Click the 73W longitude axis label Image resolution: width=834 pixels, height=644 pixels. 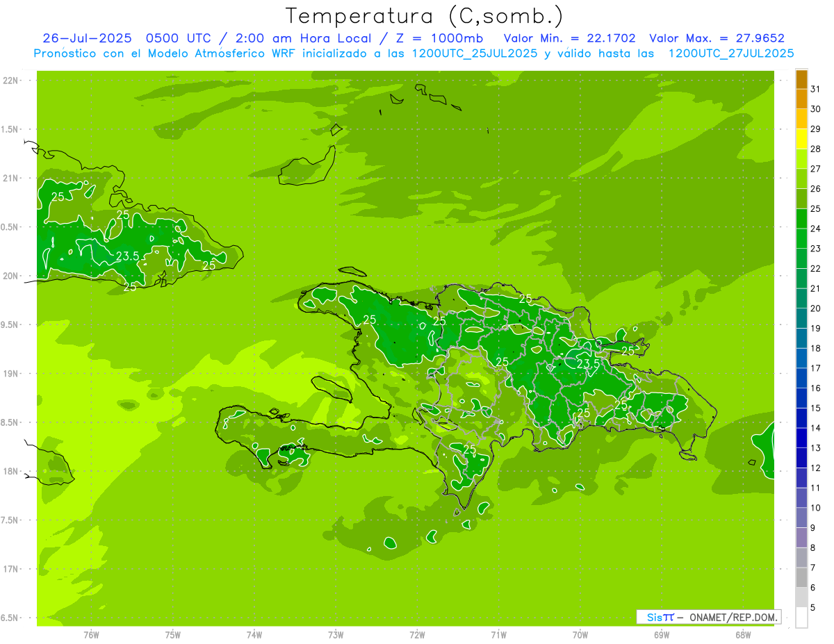(336, 635)
